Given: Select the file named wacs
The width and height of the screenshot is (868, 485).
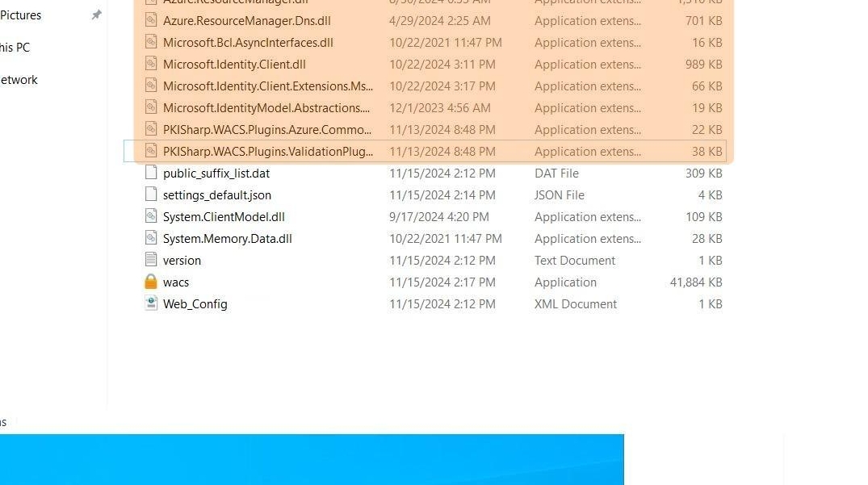Looking at the screenshot, I should pos(176,282).
